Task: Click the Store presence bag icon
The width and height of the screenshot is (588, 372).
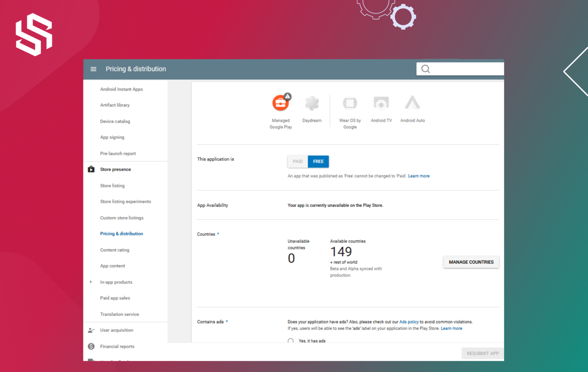Action: (x=91, y=170)
